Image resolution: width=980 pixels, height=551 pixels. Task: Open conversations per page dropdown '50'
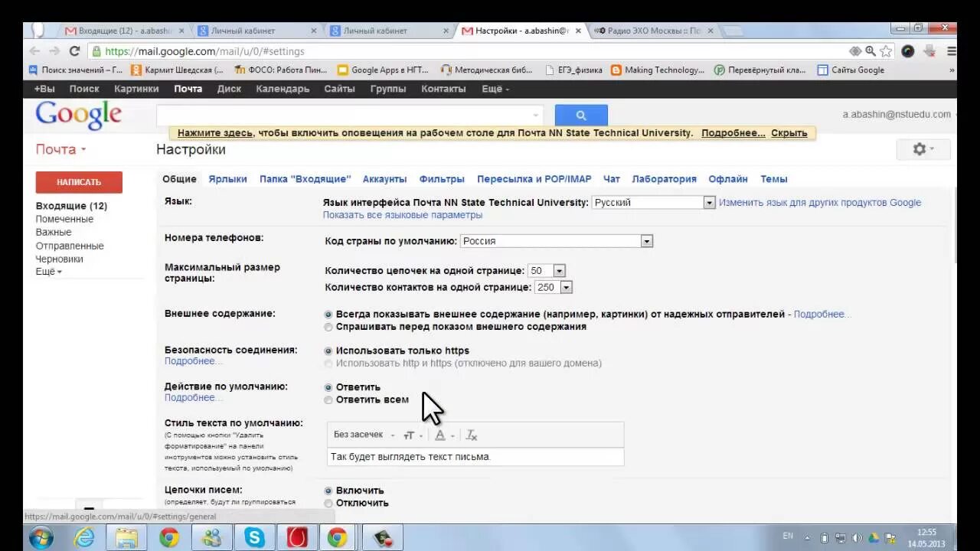pos(547,271)
